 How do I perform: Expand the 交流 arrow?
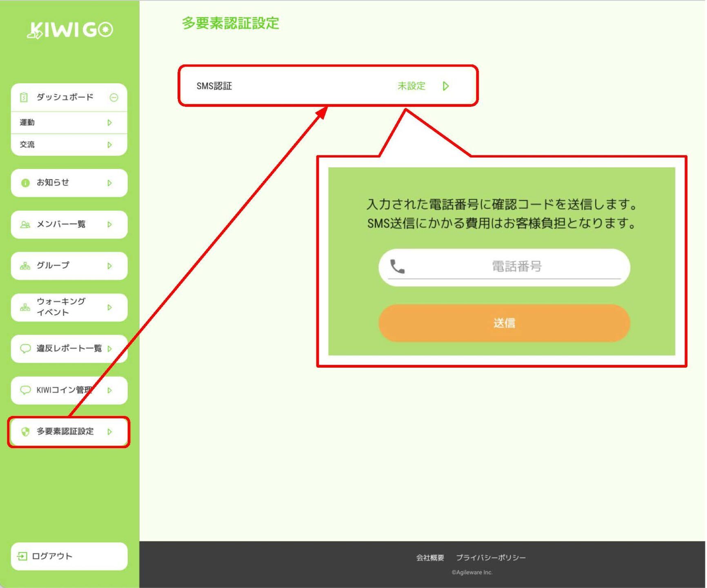point(109,145)
